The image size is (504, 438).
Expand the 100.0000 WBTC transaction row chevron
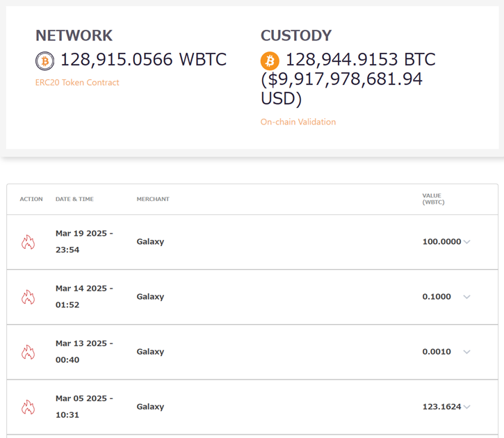pyautogui.click(x=466, y=242)
